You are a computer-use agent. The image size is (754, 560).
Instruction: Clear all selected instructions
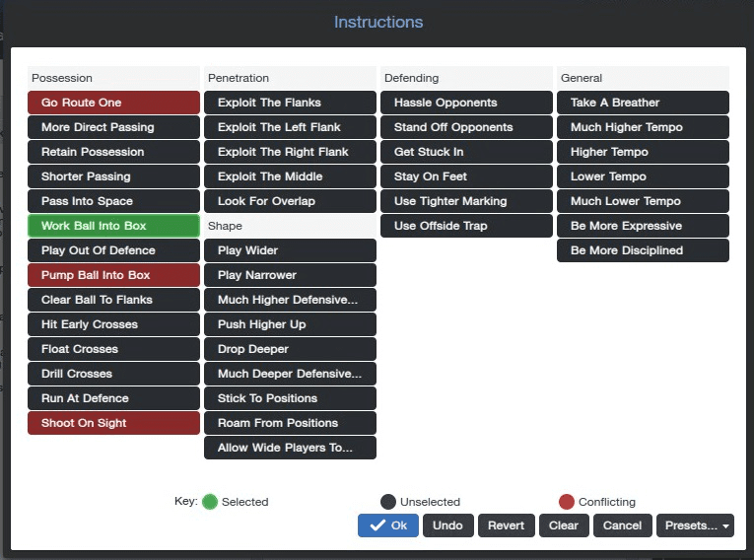[564, 525]
